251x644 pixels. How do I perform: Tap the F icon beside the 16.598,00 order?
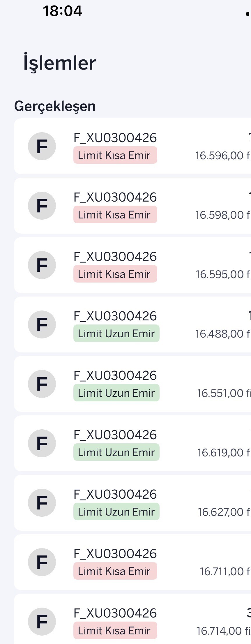(42, 206)
